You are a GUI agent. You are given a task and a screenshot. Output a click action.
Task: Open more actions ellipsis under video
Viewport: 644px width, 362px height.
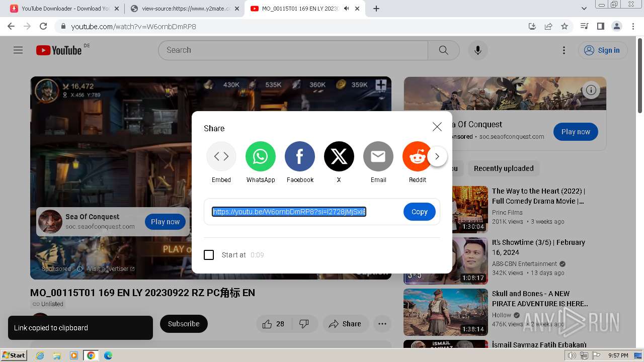tap(382, 324)
